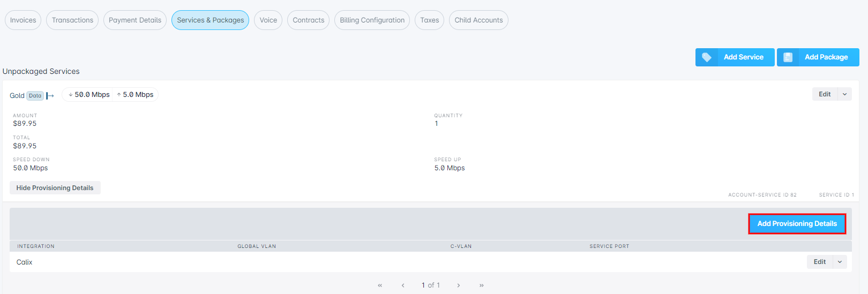
Task: Click the 50.0 Mbps value under Speed Down
Action: (31, 168)
